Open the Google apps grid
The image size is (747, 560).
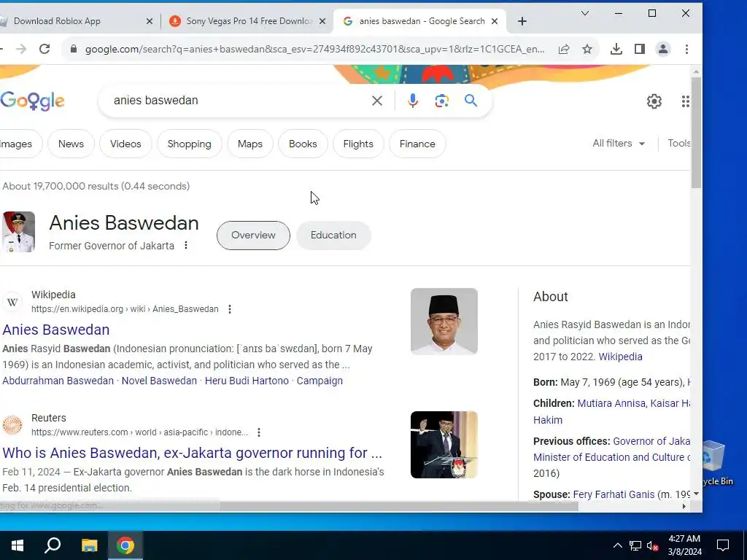[685, 101]
